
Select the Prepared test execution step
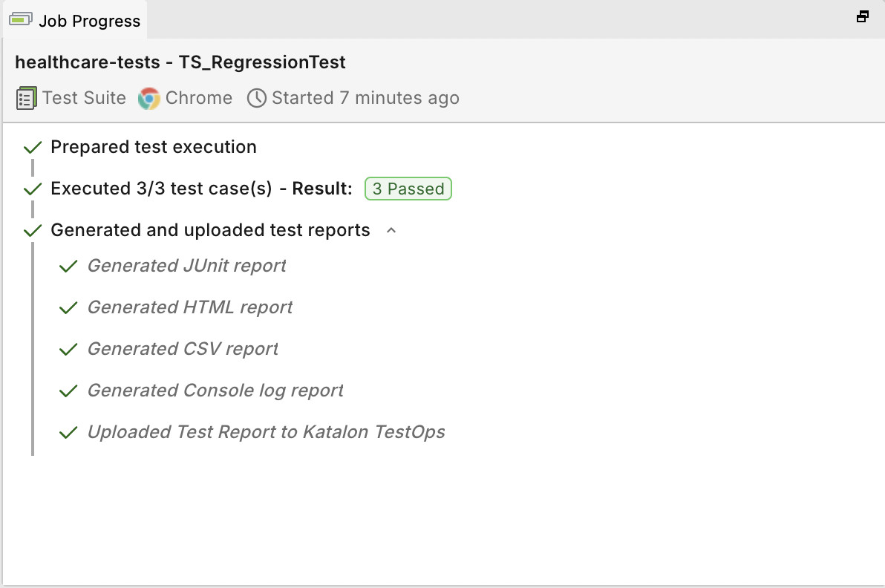click(x=154, y=147)
